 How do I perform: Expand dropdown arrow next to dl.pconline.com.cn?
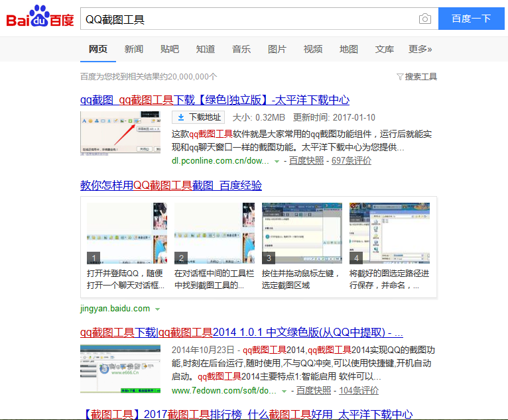[x=277, y=162]
